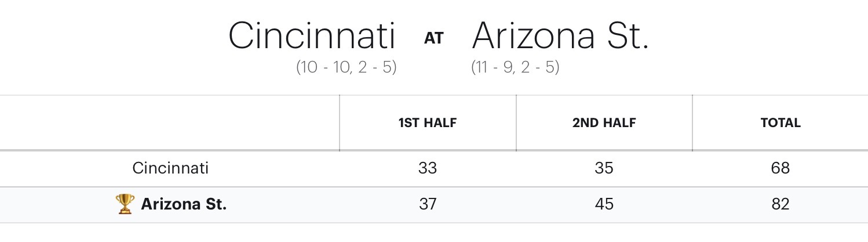Screen dimensions: 868x242
Task: Click divider between 2ND HALF and TOTAL headers
Action: pyautogui.click(x=692, y=123)
